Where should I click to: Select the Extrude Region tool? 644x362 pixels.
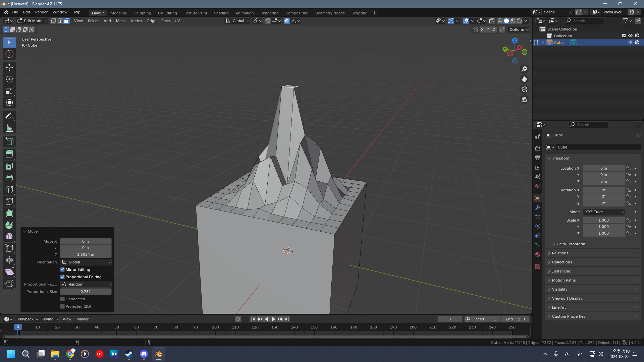tap(9, 155)
